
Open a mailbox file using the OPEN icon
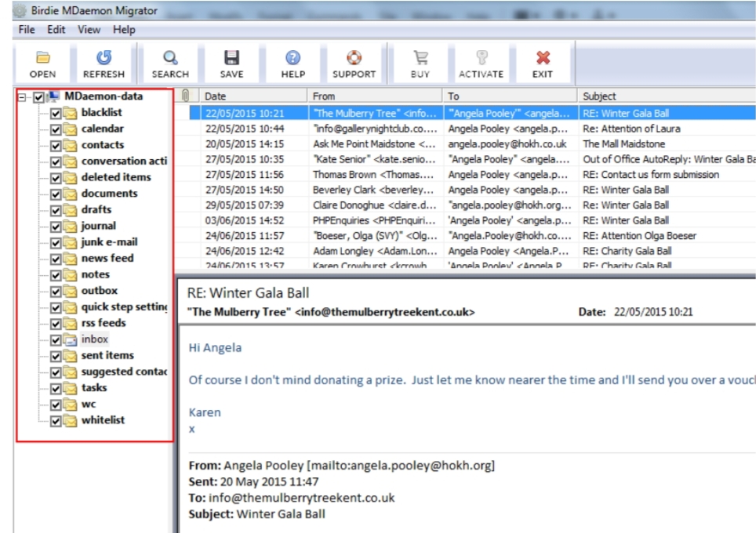click(x=42, y=63)
